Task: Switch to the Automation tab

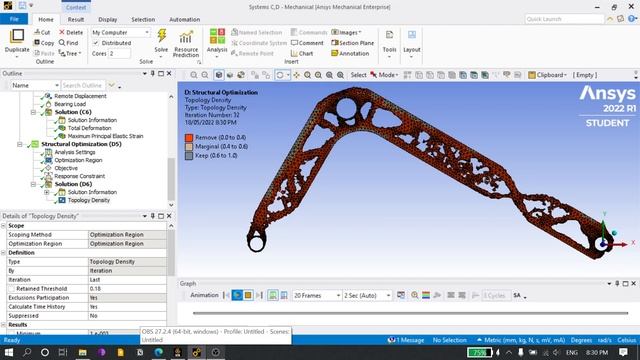Action: click(x=184, y=19)
